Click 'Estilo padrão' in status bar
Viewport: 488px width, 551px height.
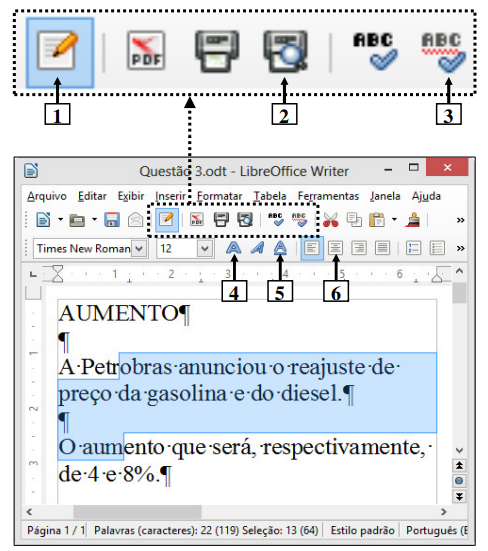point(362,530)
